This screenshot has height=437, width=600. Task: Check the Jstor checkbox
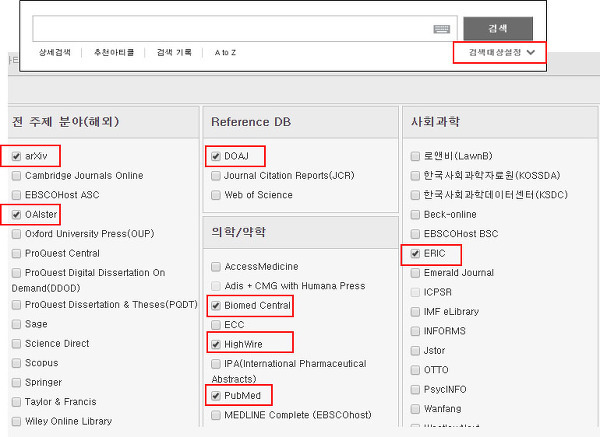pyautogui.click(x=415, y=351)
